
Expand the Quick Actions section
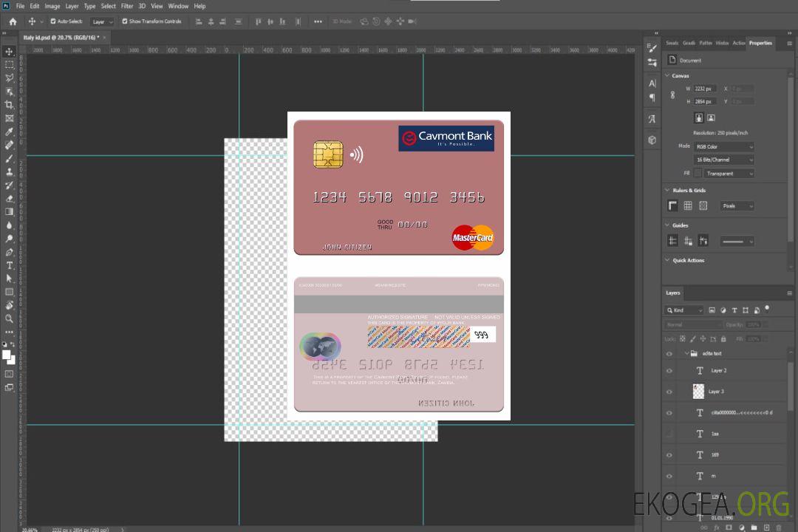coord(667,260)
